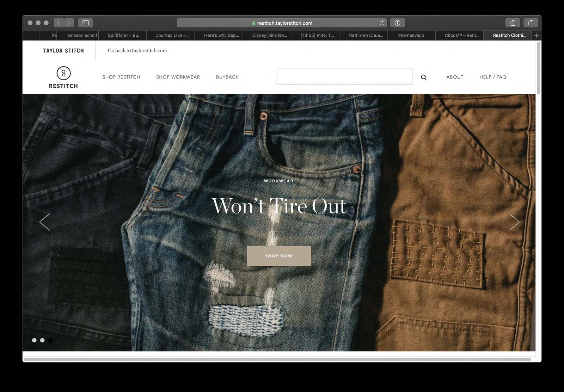Click the Taylor Stitch wordmark

[x=63, y=51]
